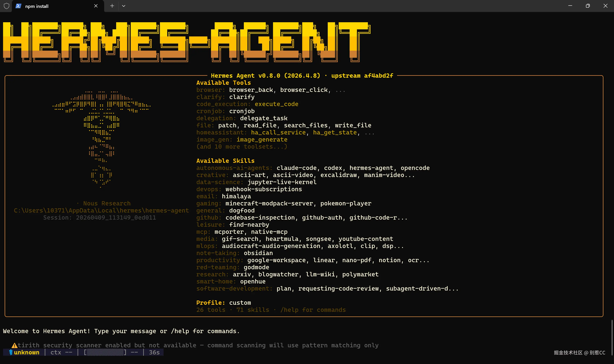
Task: Click the context progress bar in status line
Action: (x=105, y=352)
